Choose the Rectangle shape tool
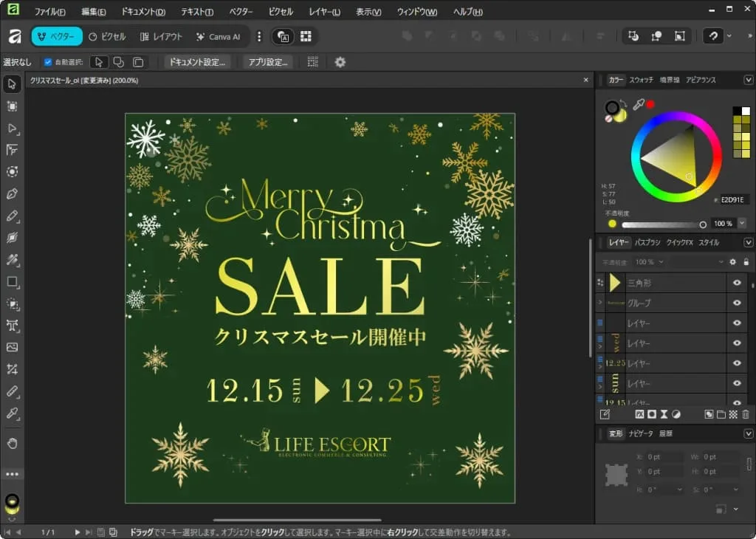The width and height of the screenshot is (756, 539). click(x=12, y=282)
